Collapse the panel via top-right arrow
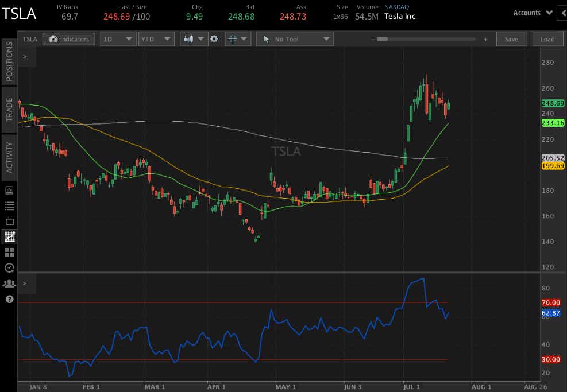The height and width of the screenshot is (392, 567). pos(562,13)
